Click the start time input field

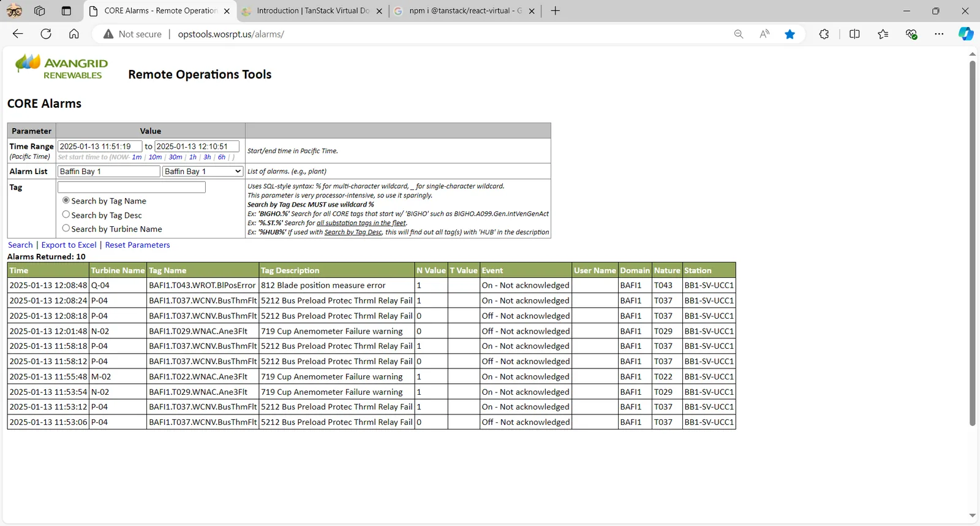coord(100,146)
